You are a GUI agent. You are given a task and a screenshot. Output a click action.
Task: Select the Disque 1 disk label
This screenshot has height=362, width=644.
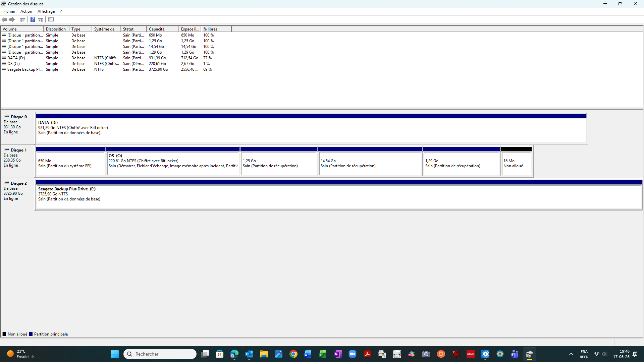(18, 161)
